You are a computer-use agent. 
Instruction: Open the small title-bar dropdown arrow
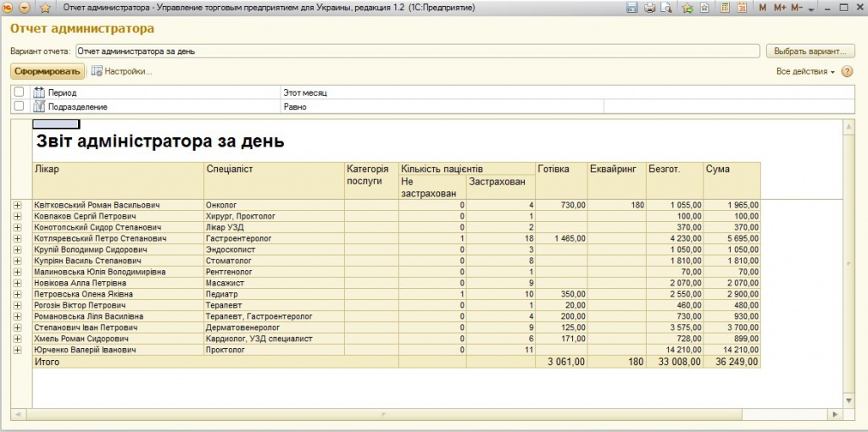click(x=811, y=9)
